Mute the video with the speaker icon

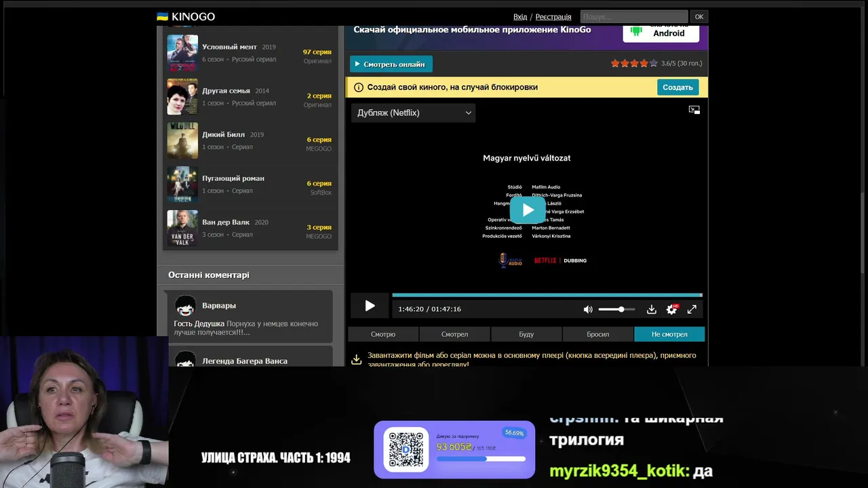[588, 309]
